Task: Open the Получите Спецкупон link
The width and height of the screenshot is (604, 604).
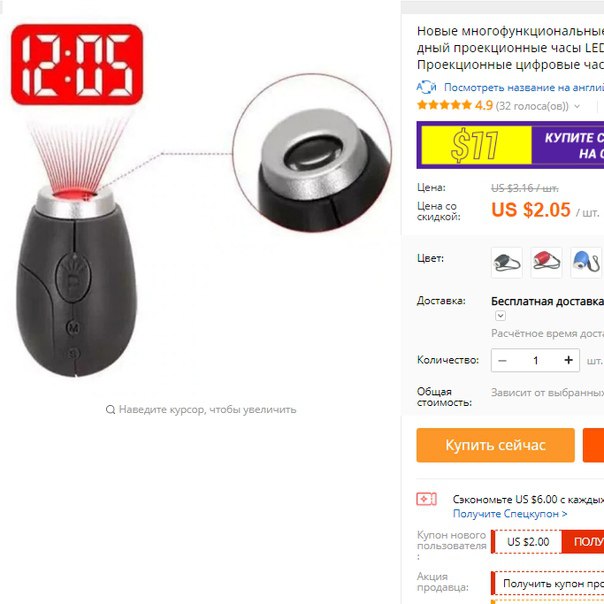Action: click(x=510, y=514)
